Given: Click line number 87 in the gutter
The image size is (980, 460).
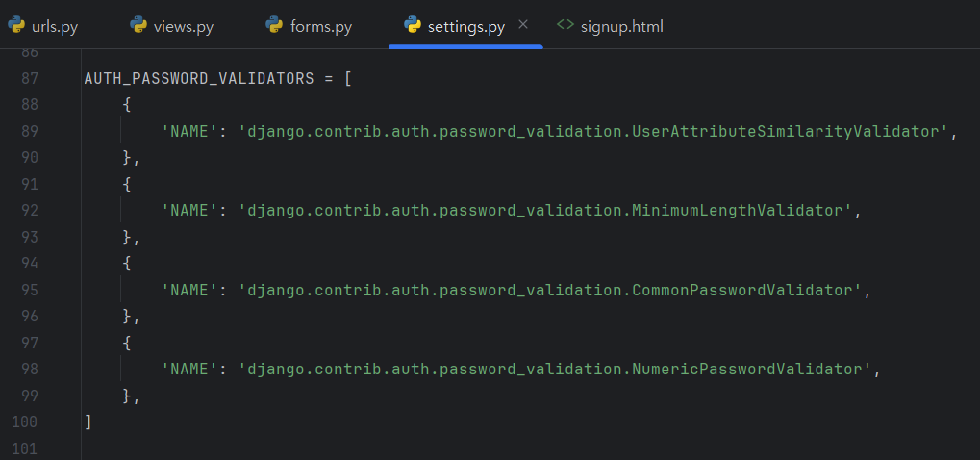Looking at the screenshot, I should [29, 79].
